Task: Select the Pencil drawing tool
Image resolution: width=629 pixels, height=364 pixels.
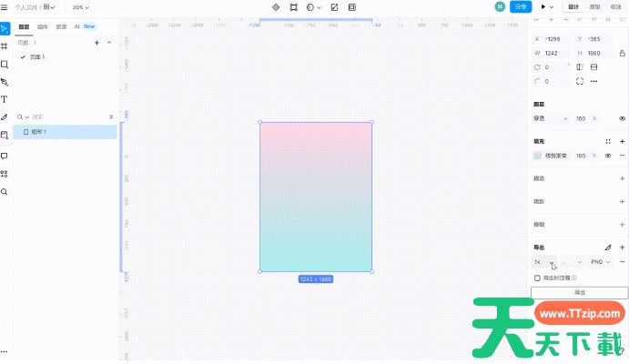Action: coord(5,117)
